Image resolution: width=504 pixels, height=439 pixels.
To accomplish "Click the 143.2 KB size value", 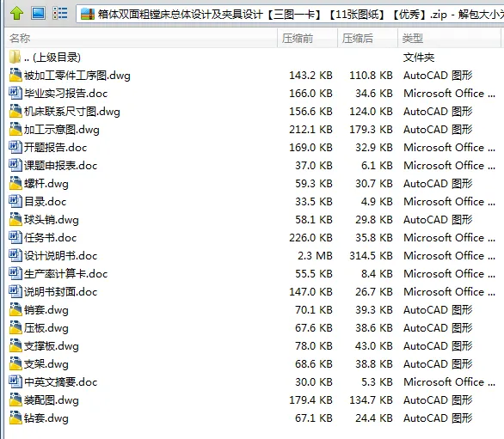I will 310,75.
